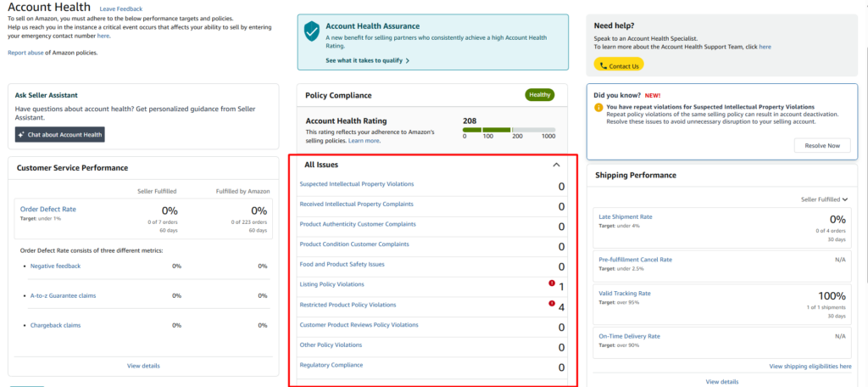Click the red alert icon beside Listing Policy Violations
The width and height of the screenshot is (868, 387).
[551, 283]
